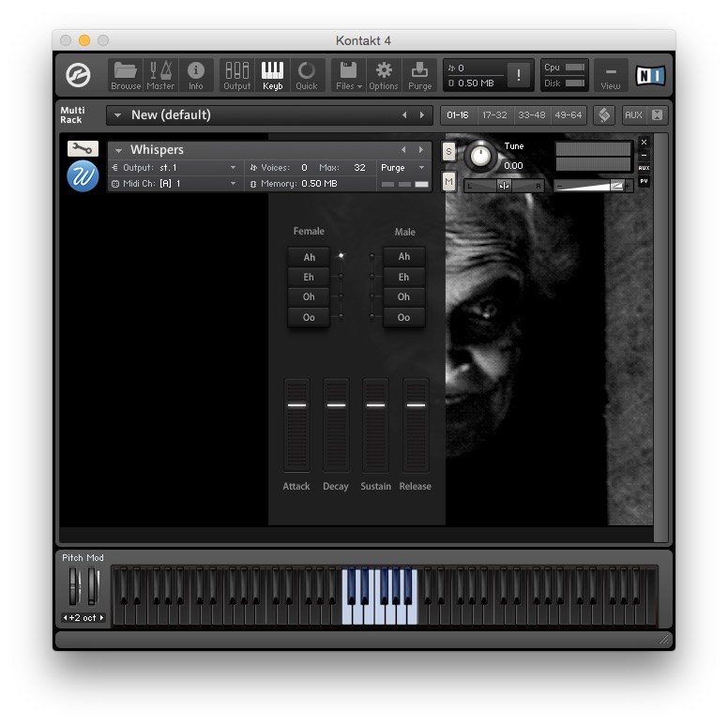Open the Files menu
This screenshot has width=728, height=726.
click(x=349, y=75)
